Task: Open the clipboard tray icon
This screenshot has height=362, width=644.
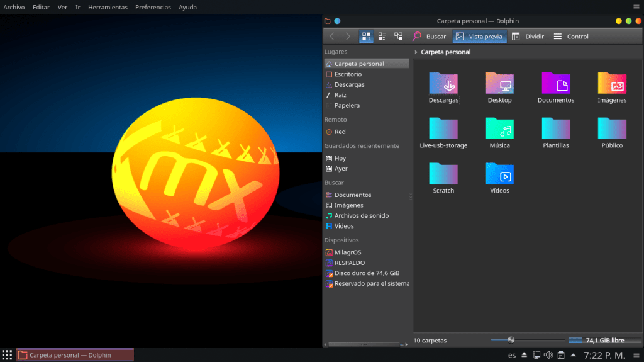Action: point(560,355)
